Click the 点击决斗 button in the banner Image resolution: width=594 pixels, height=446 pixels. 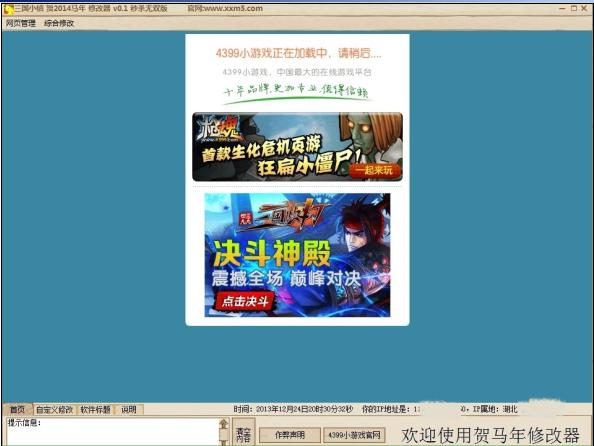point(245,301)
